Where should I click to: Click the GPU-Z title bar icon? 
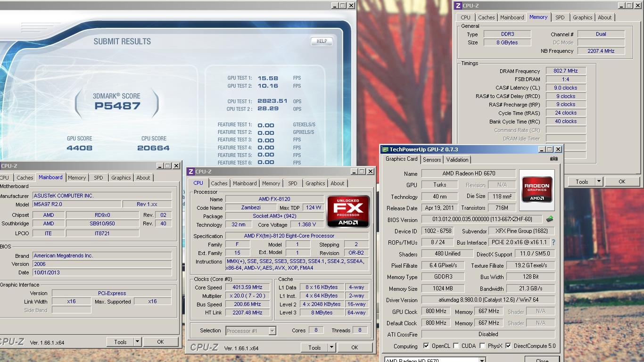(385, 149)
